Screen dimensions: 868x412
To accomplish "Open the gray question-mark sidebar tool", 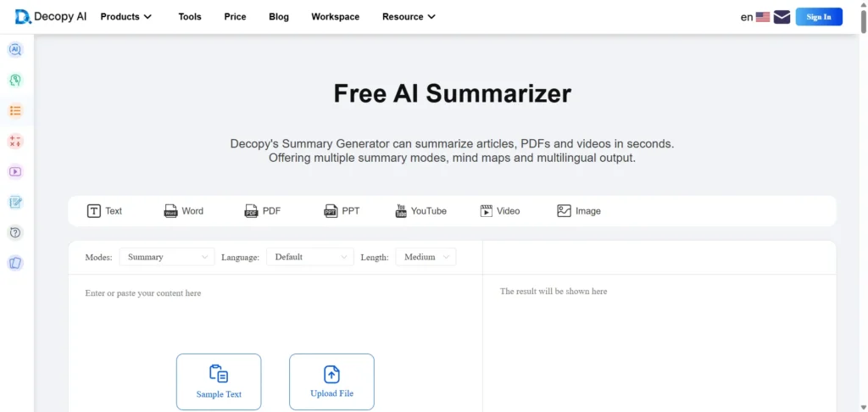I will 15,232.
